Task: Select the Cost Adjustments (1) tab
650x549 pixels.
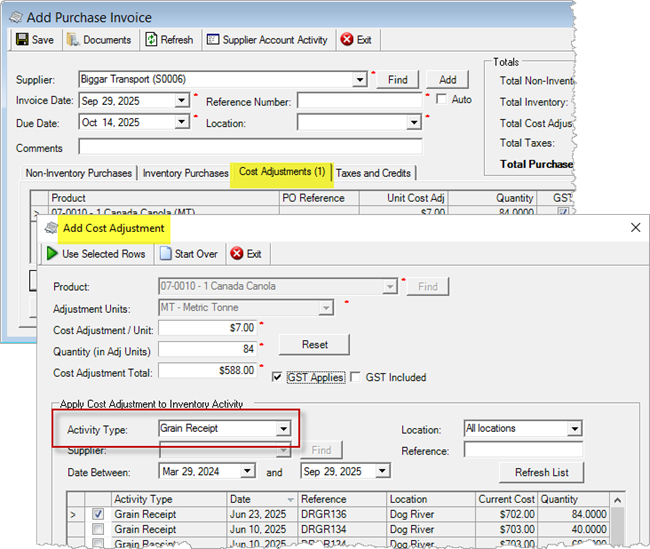Action: click(282, 172)
